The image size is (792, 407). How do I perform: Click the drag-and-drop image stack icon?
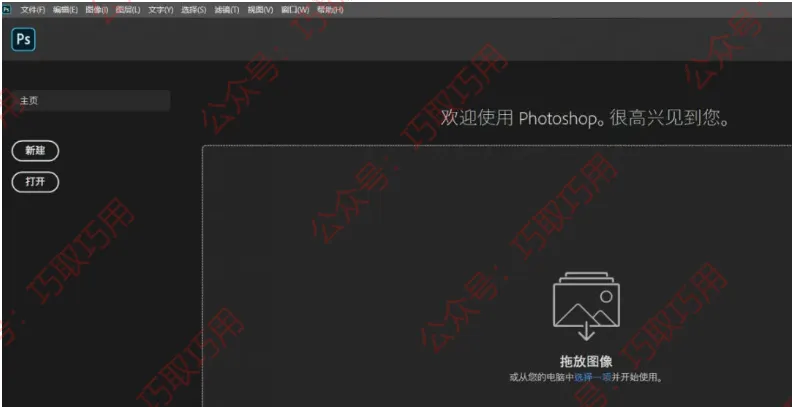coord(586,306)
